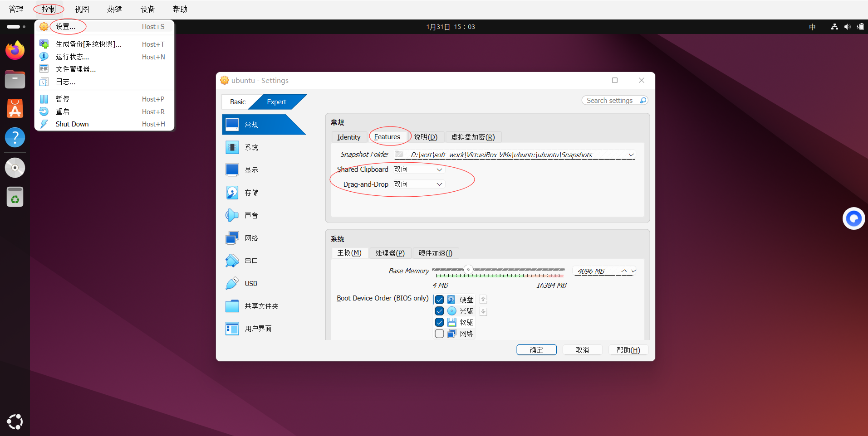Screen dimensions: 868x436
Task: Confirm settings with 确定 button
Action: click(x=536, y=350)
